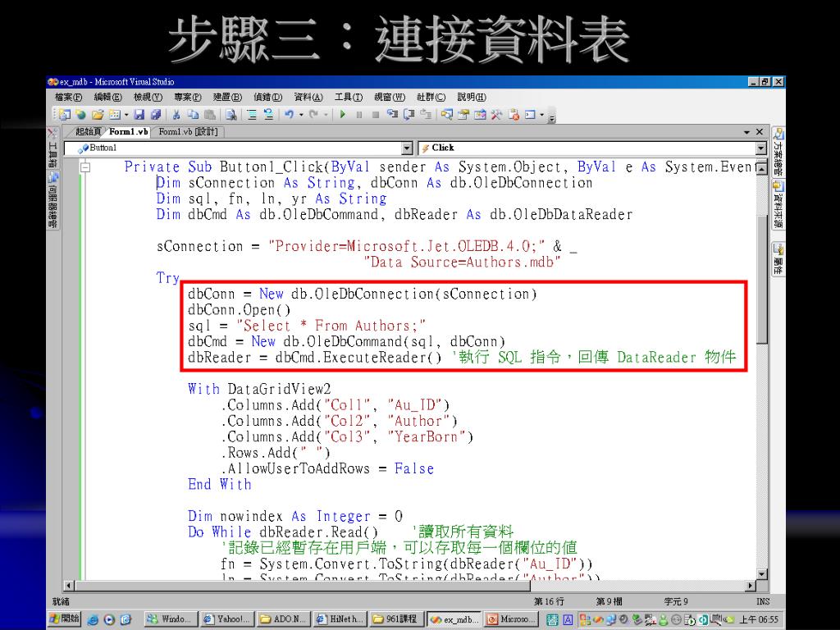Screen dimensions: 840x630
Task: Open the Click method name combo box
Action: point(592,148)
